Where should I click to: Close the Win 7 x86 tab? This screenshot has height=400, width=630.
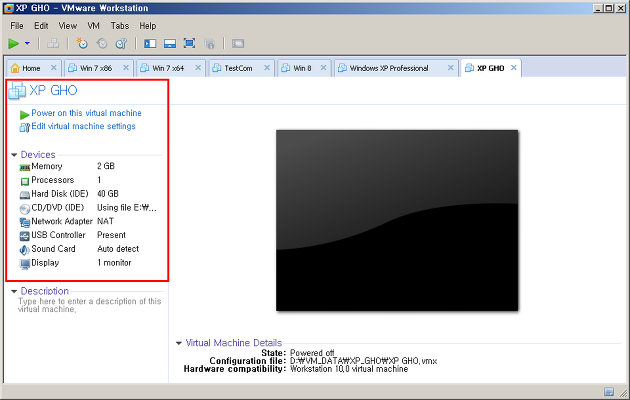[126, 68]
